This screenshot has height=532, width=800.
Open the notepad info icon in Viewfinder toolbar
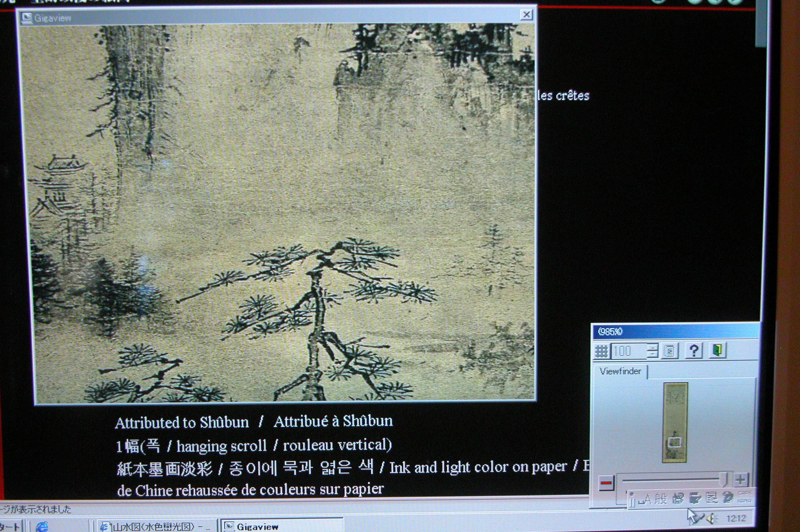(x=670, y=351)
